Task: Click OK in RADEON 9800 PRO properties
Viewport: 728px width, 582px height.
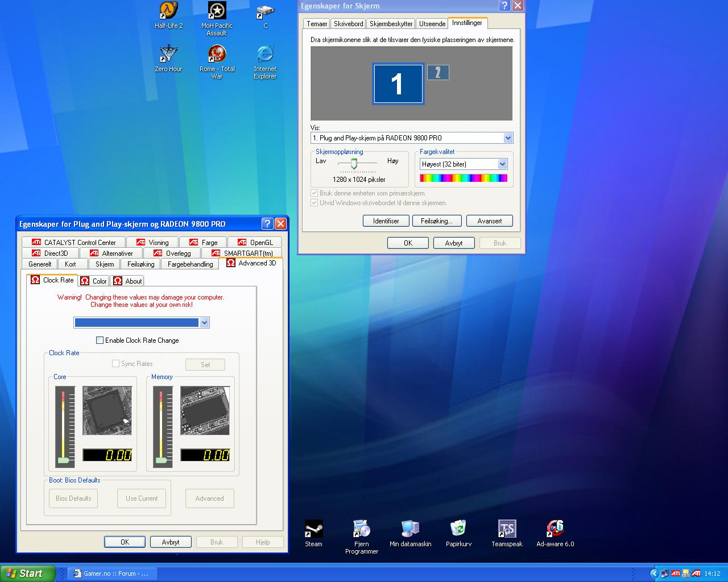Action: point(125,542)
